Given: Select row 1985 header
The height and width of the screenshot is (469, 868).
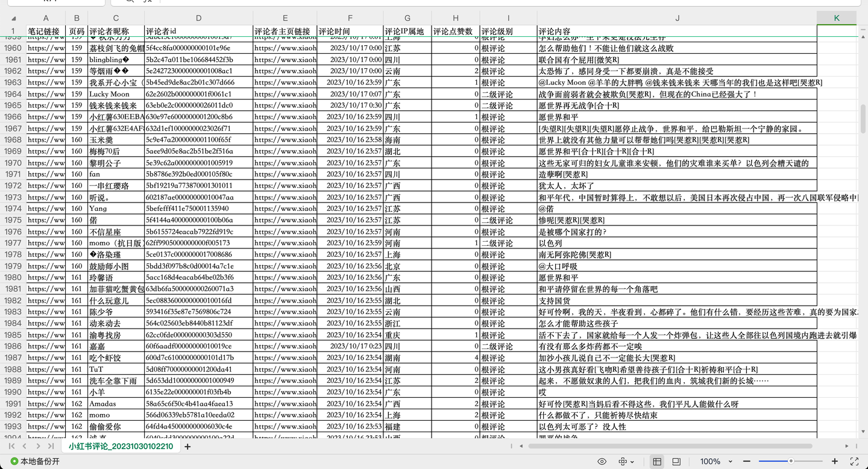Looking at the screenshot, I should click(13, 335).
